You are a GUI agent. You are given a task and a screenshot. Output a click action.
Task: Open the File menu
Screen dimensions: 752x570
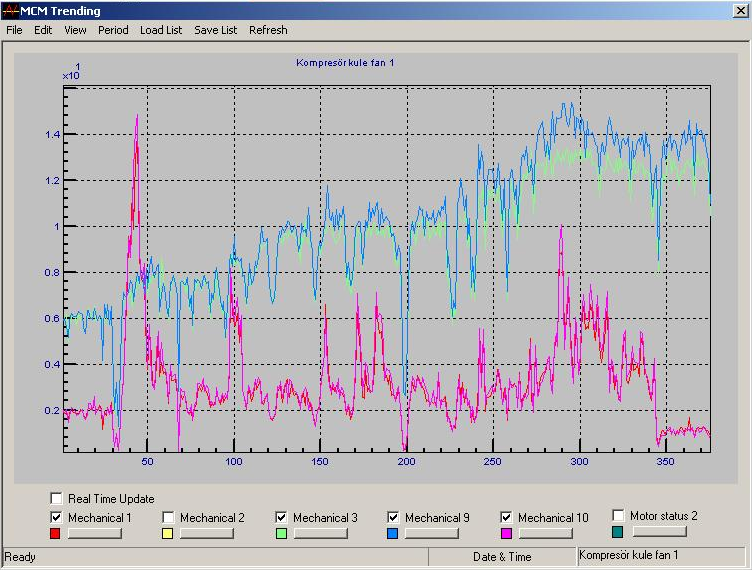click(x=14, y=30)
